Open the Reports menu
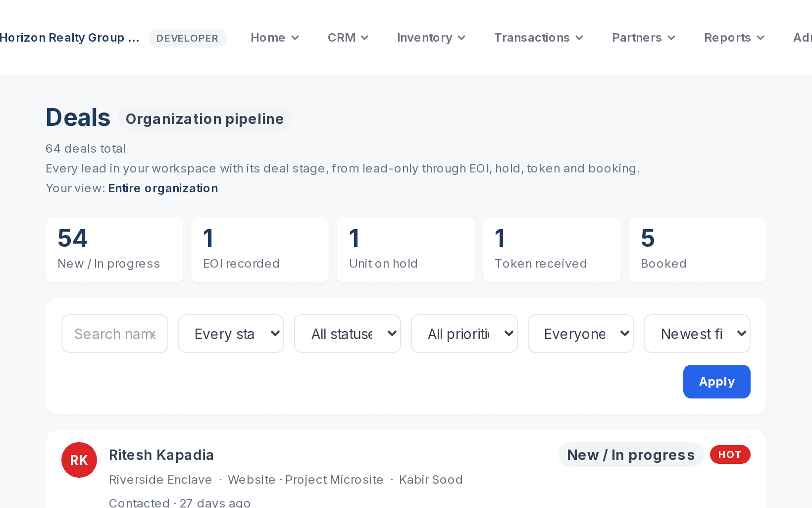 click(x=734, y=38)
